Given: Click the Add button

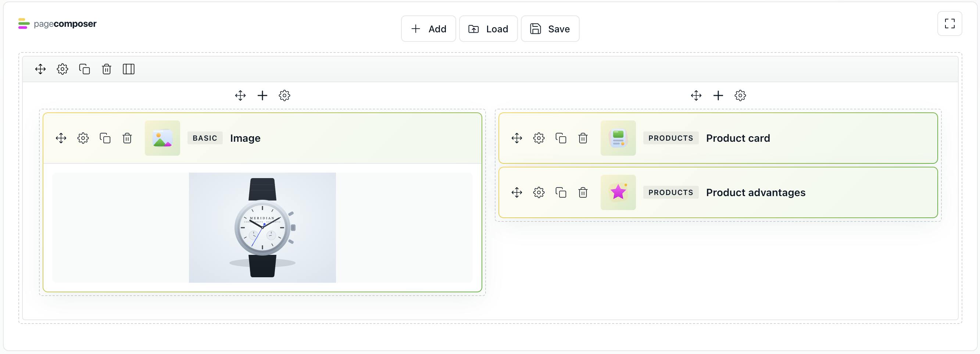Looking at the screenshot, I should (428, 29).
